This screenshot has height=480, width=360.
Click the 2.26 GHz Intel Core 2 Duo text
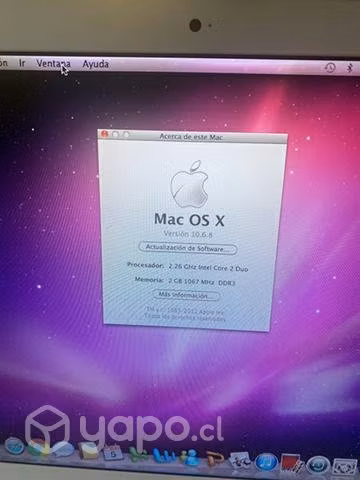(208, 267)
